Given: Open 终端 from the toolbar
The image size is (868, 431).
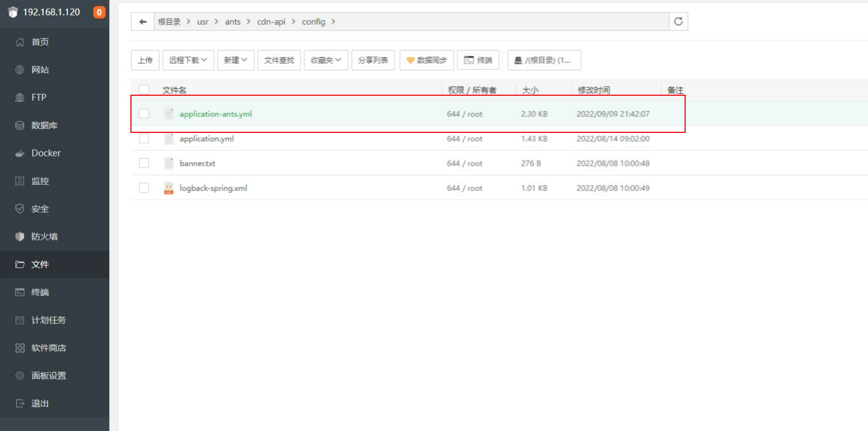Looking at the screenshot, I should point(478,60).
